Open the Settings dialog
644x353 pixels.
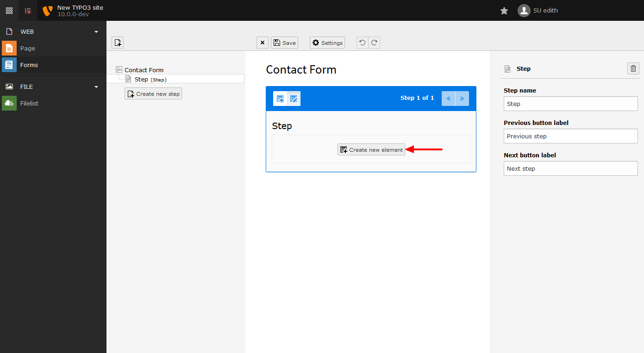(x=327, y=42)
